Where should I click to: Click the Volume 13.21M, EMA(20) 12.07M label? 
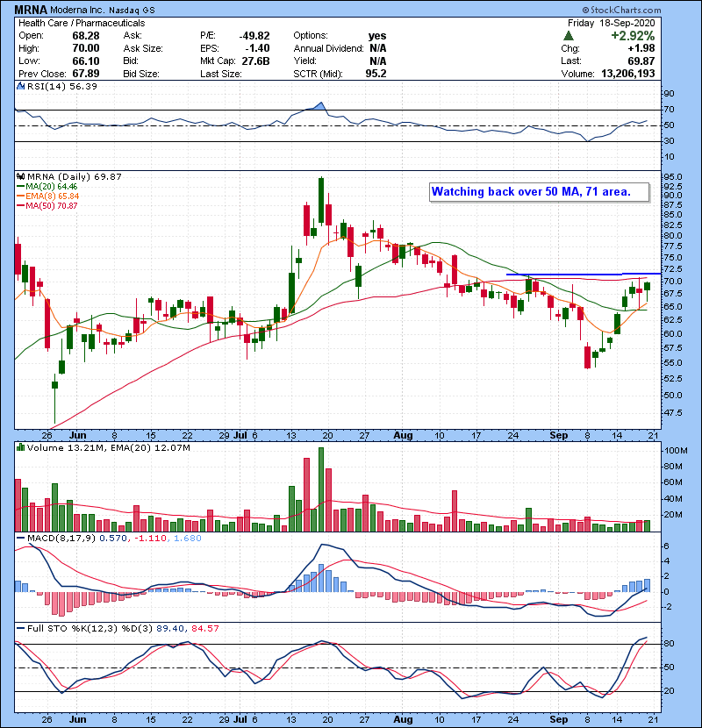tap(109, 448)
